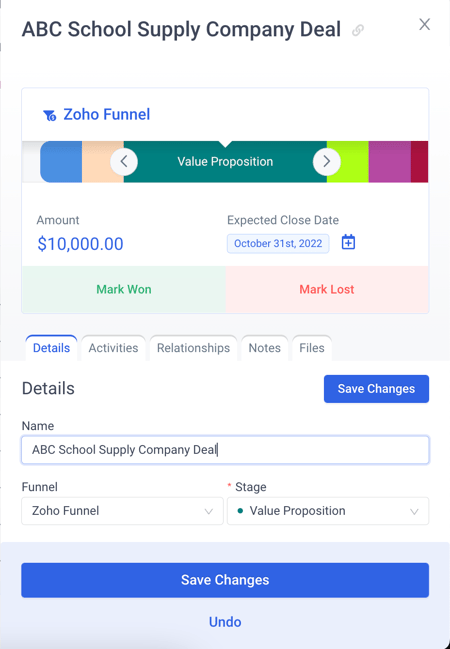Mark the deal as Lost

coord(327,289)
